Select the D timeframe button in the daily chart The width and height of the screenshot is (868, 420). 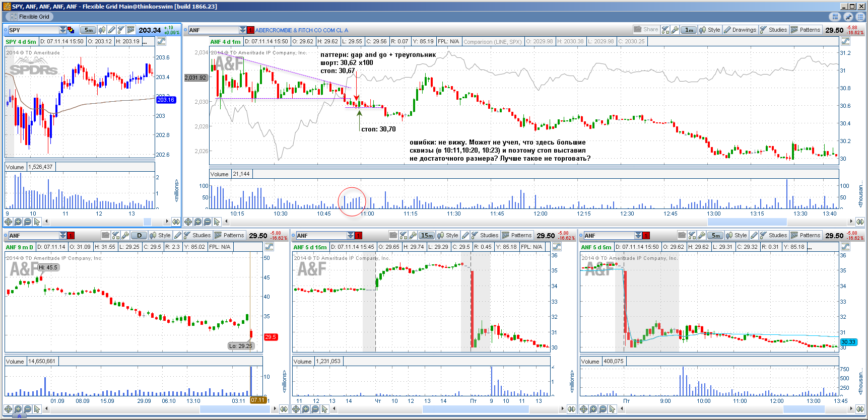pos(139,235)
